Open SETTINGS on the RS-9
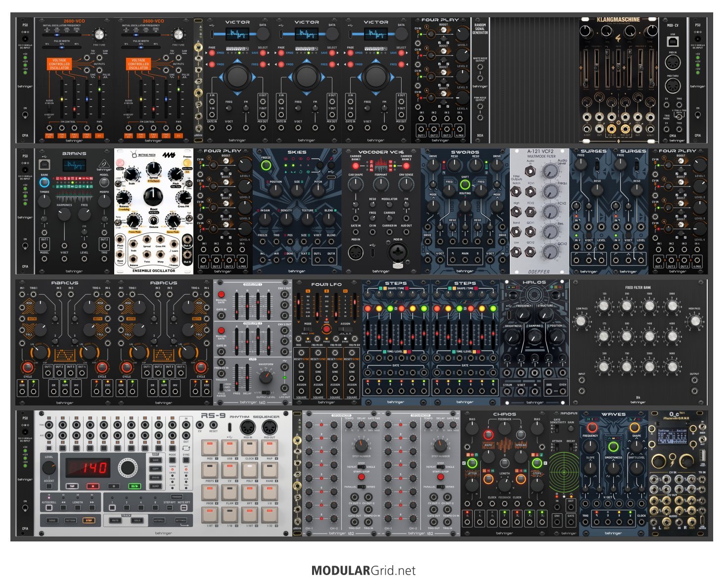This screenshot has height=581, width=728. [181, 520]
